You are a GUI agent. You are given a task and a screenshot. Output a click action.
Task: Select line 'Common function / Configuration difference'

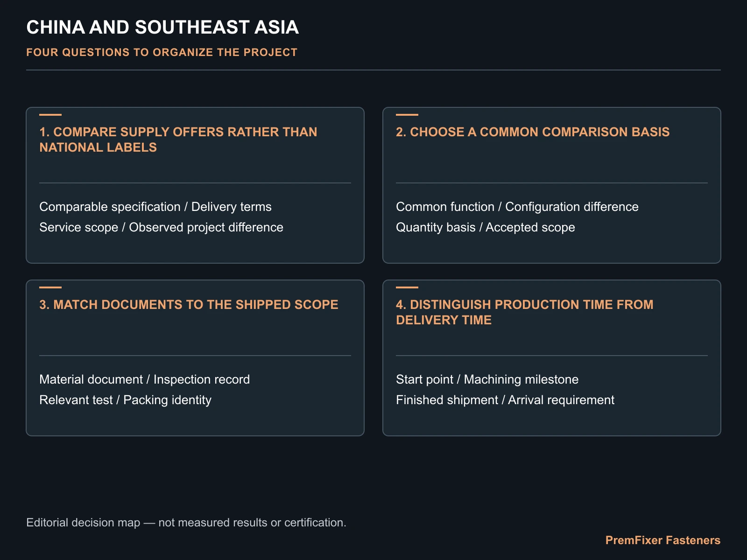(517, 207)
